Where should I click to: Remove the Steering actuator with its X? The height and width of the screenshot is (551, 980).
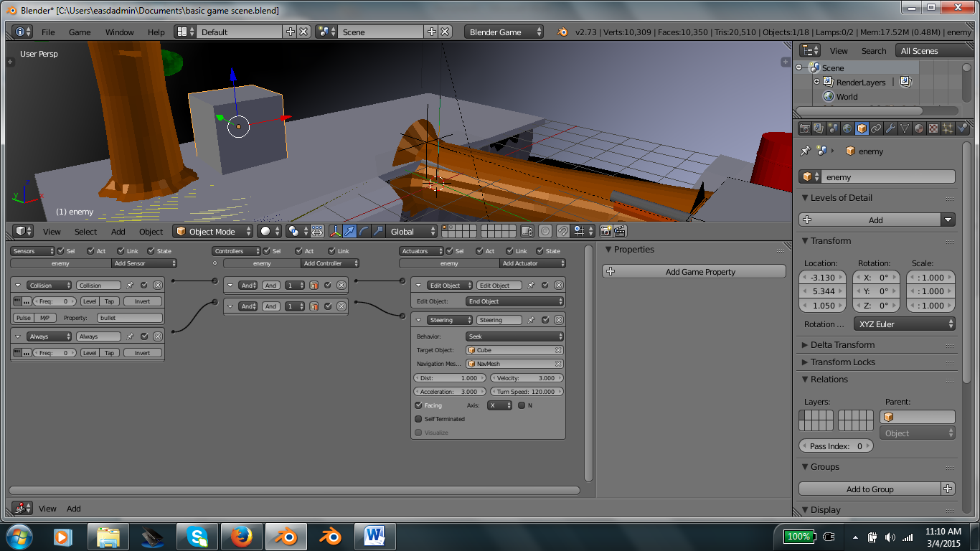coord(559,320)
